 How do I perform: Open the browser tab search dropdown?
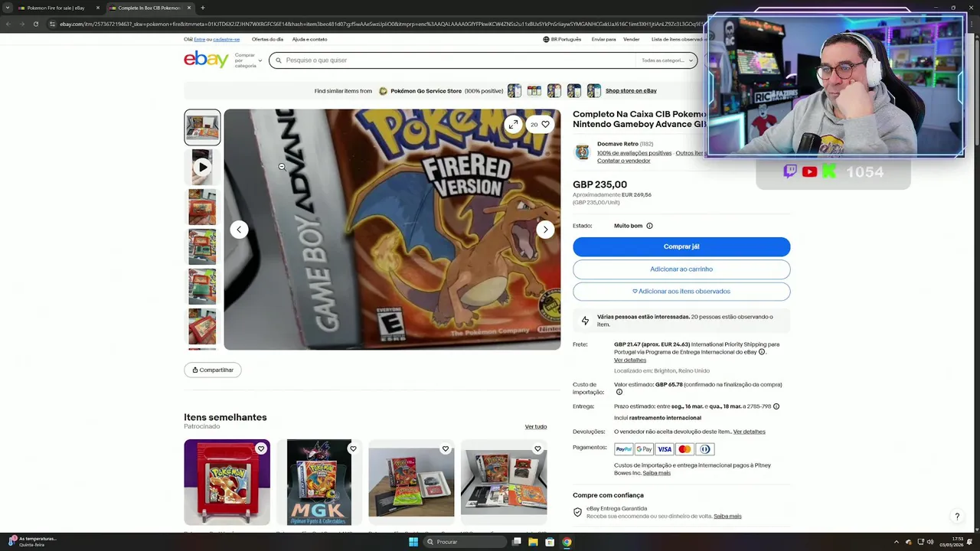pyautogui.click(x=8, y=8)
